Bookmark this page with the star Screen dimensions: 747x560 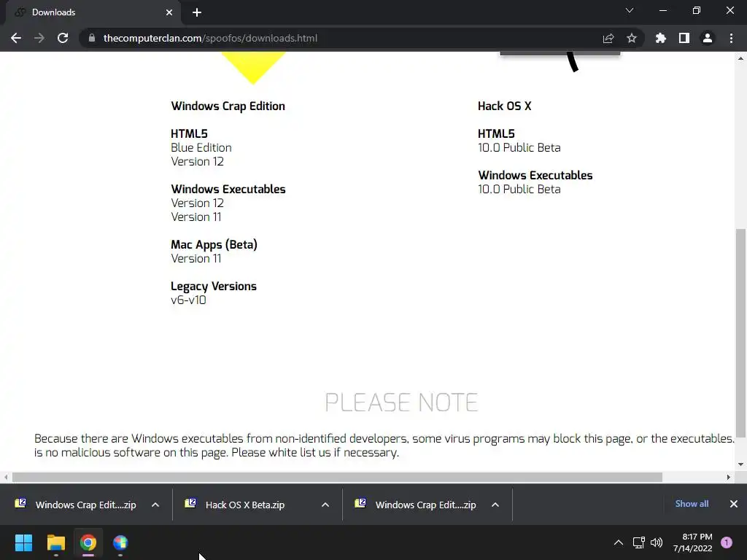coord(632,38)
